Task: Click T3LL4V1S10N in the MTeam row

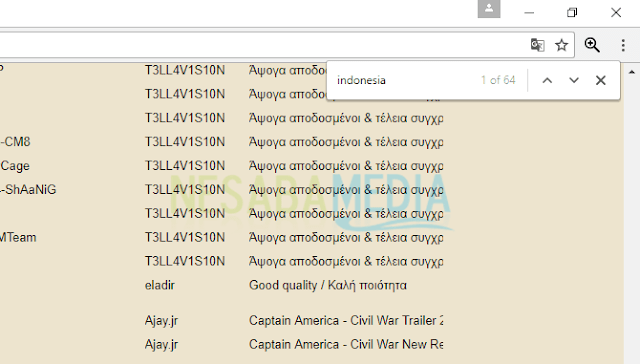Action: pyautogui.click(x=185, y=237)
